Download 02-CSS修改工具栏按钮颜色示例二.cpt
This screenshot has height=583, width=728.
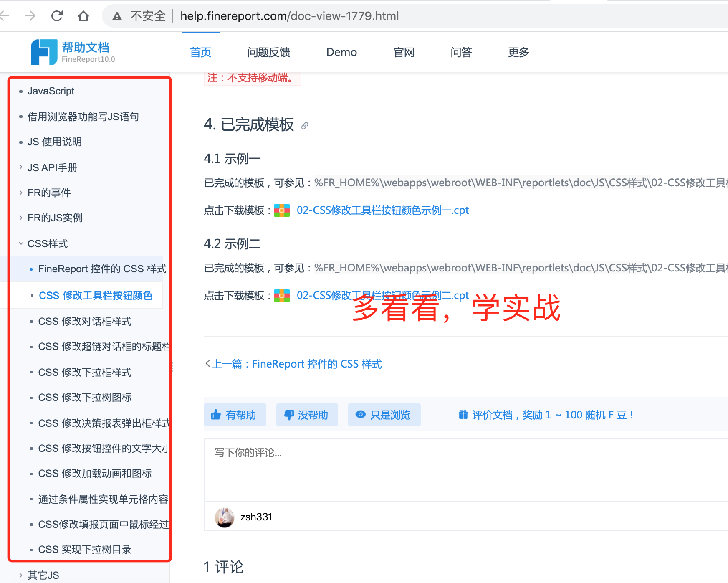click(383, 296)
